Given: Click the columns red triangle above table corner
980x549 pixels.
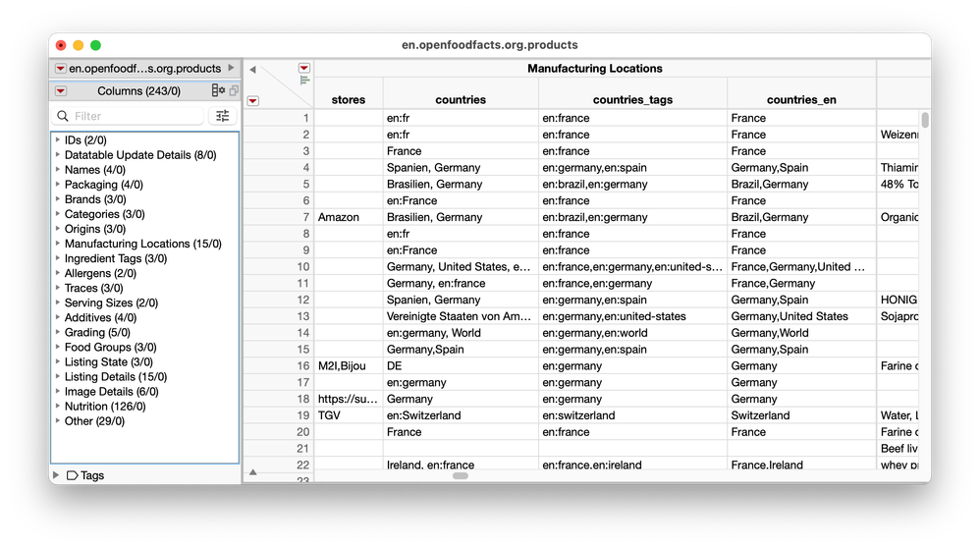Looking at the screenshot, I should [303, 68].
